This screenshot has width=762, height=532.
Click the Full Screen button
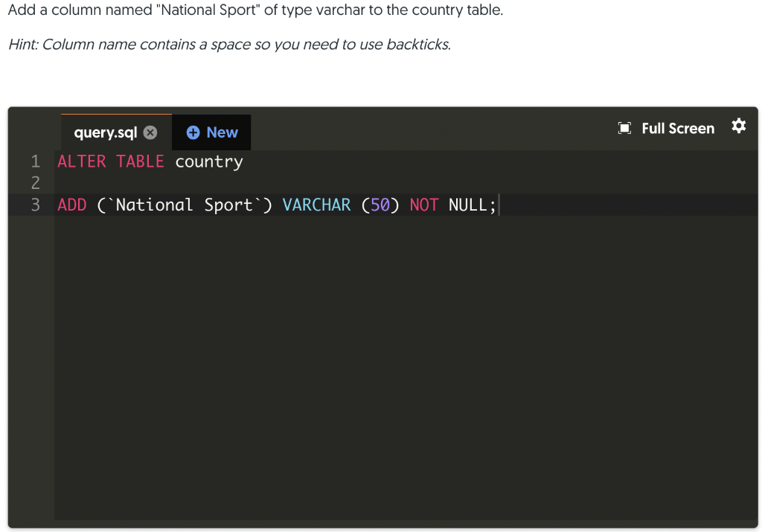click(677, 127)
